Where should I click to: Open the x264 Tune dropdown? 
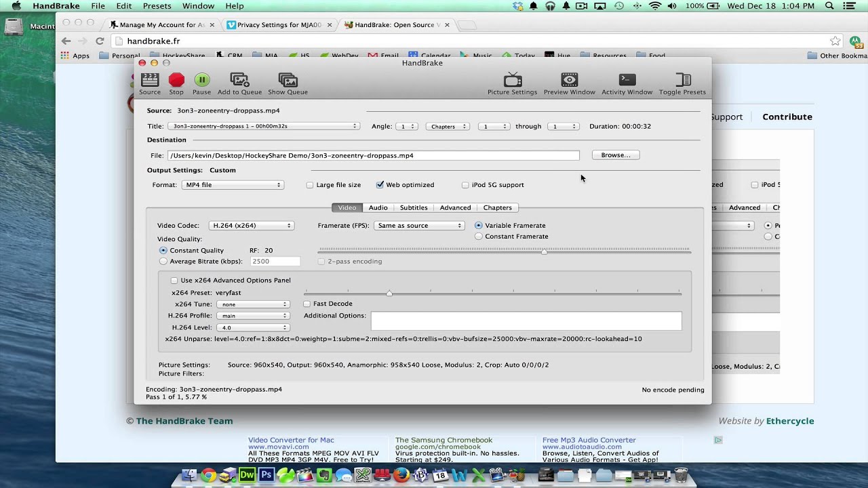pos(253,304)
